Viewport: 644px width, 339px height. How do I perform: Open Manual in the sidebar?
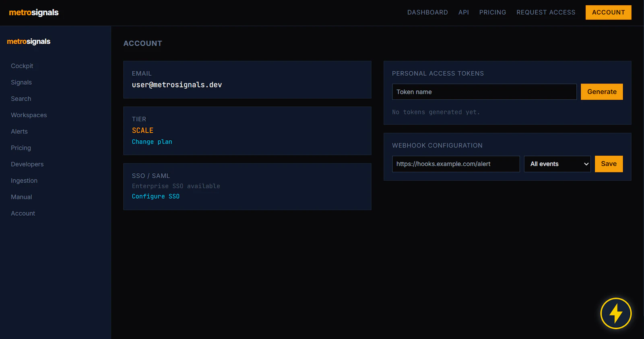(21, 197)
